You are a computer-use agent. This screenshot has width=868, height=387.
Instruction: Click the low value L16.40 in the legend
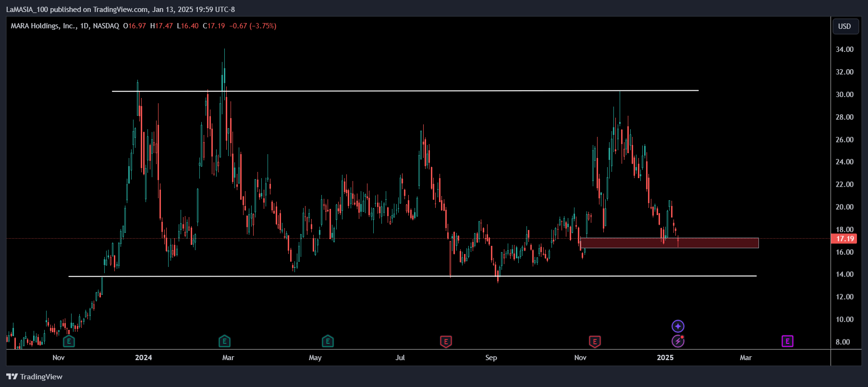[188, 26]
